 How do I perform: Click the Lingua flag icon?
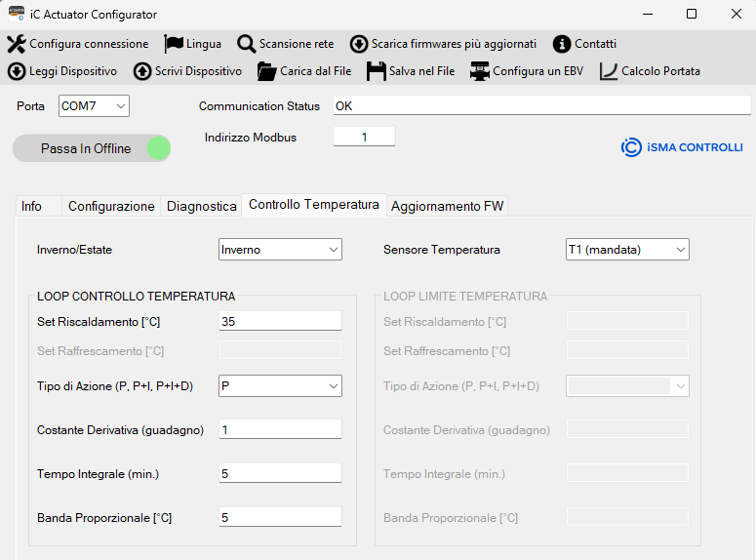point(174,44)
